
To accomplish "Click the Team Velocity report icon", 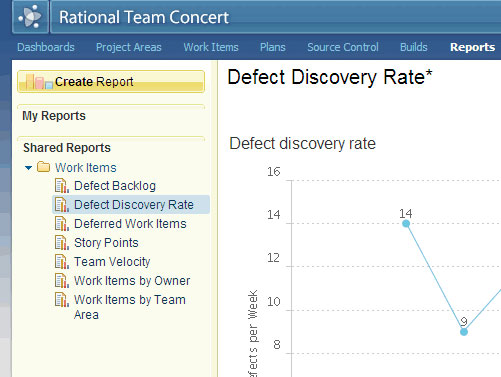I will [x=62, y=262].
